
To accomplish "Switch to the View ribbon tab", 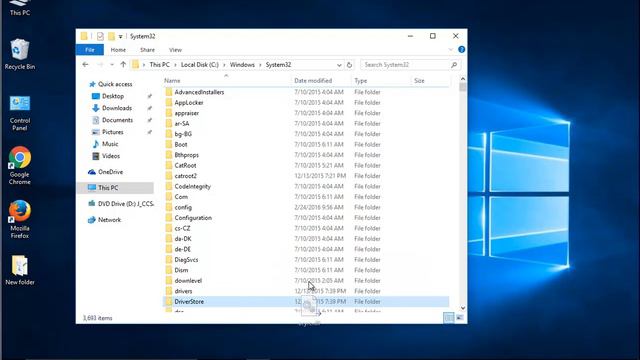I will tap(175, 50).
